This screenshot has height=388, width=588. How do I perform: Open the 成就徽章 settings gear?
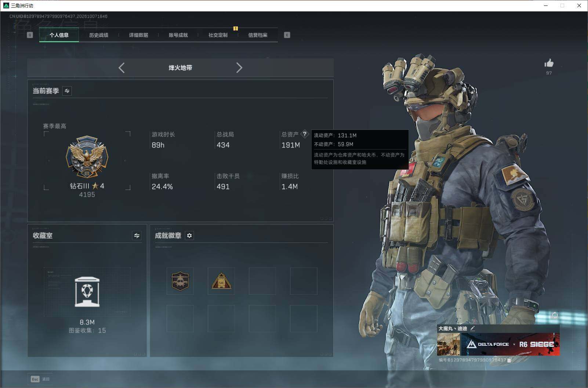(x=189, y=236)
